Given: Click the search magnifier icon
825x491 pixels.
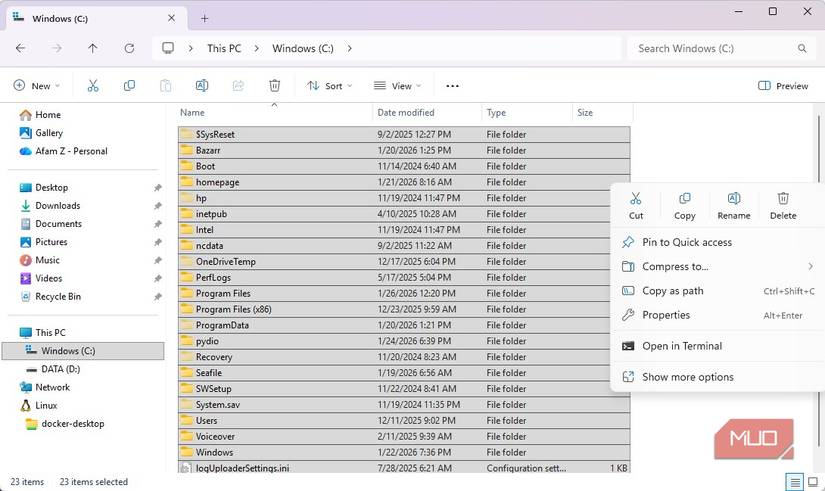Looking at the screenshot, I should click(x=802, y=48).
